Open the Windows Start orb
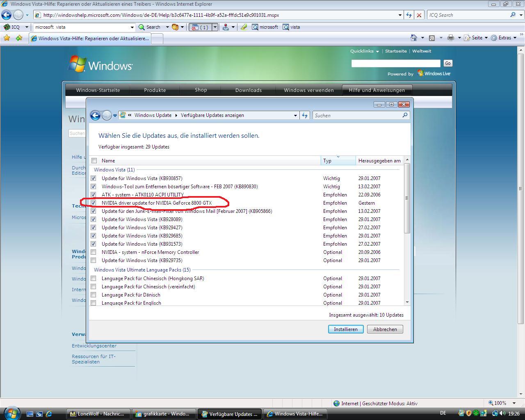Screen dimensions: 525x420 [11, 413]
